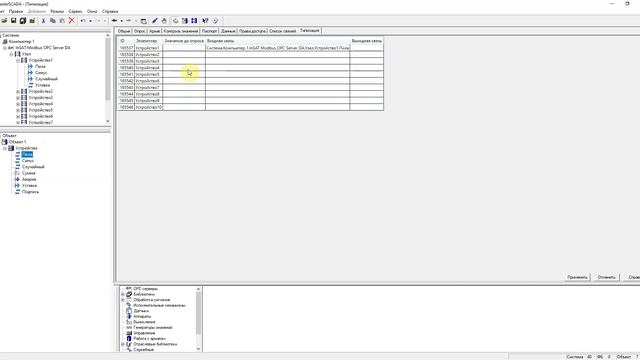Select the Авария item in the Объект tree
The width and height of the screenshot is (640, 360).
pyautogui.click(x=29, y=179)
